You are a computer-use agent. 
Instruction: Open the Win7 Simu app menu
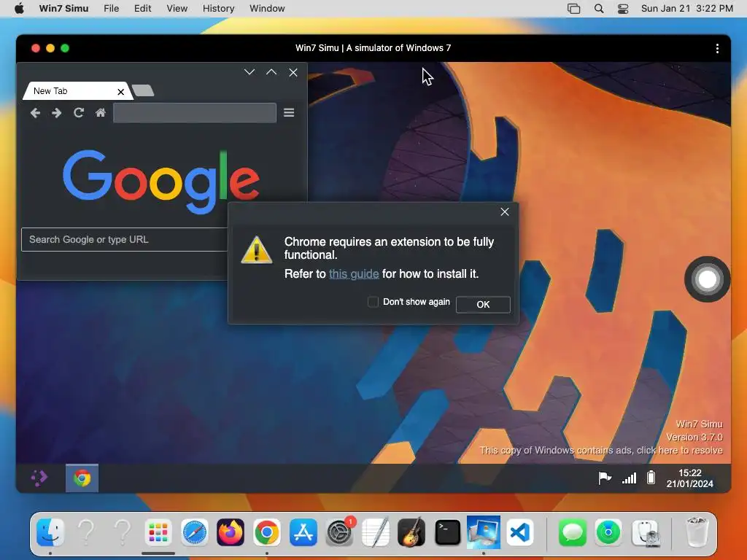click(x=64, y=9)
